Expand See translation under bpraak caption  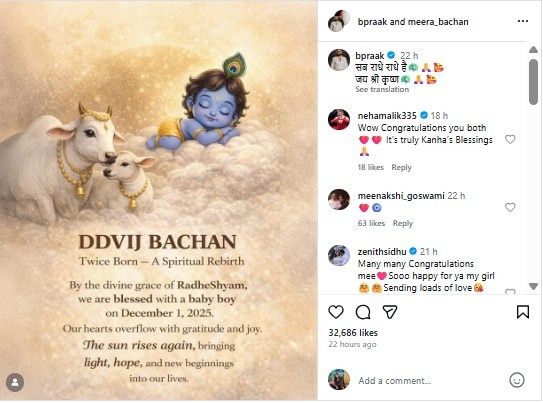(x=382, y=89)
